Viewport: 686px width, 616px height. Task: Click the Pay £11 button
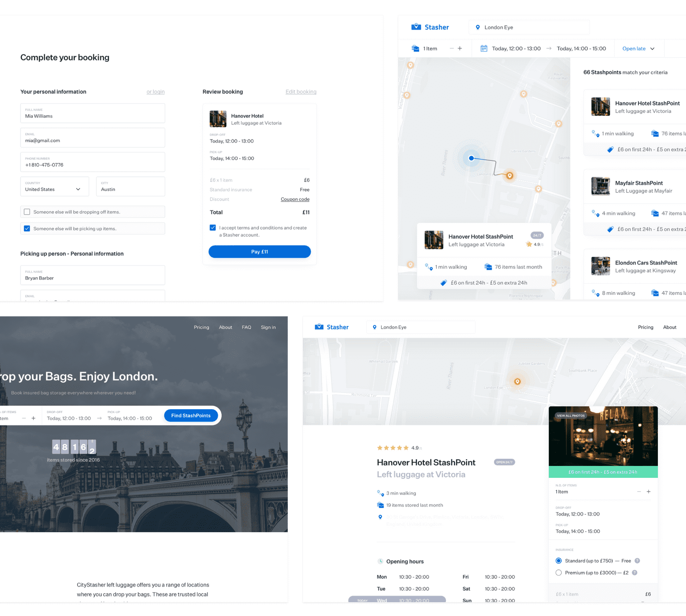tap(260, 252)
